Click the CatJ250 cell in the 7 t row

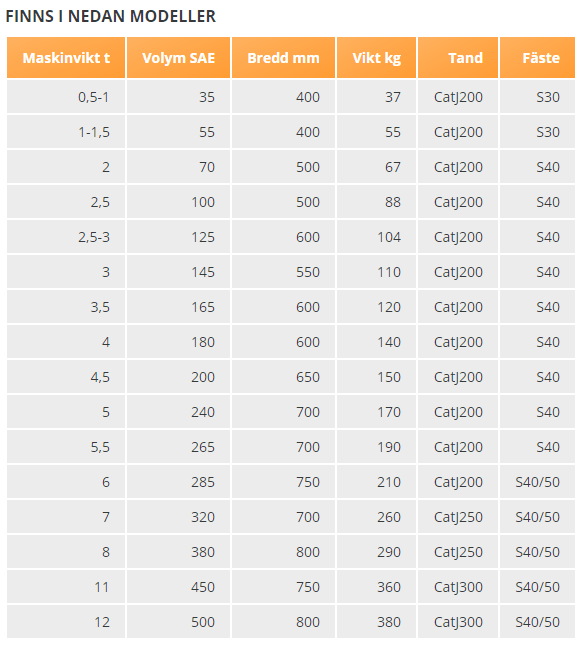click(458, 517)
